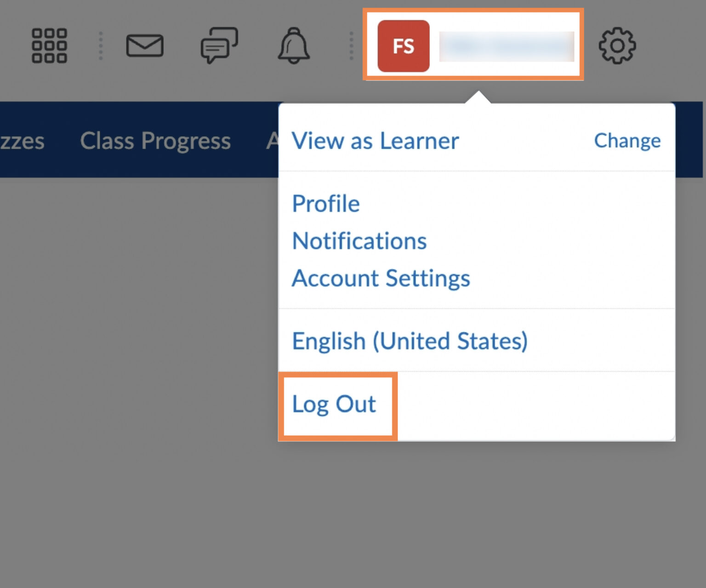The height and width of the screenshot is (588, 706).
Task: Click the highlighted Log Out option
Action: (334, 405)
